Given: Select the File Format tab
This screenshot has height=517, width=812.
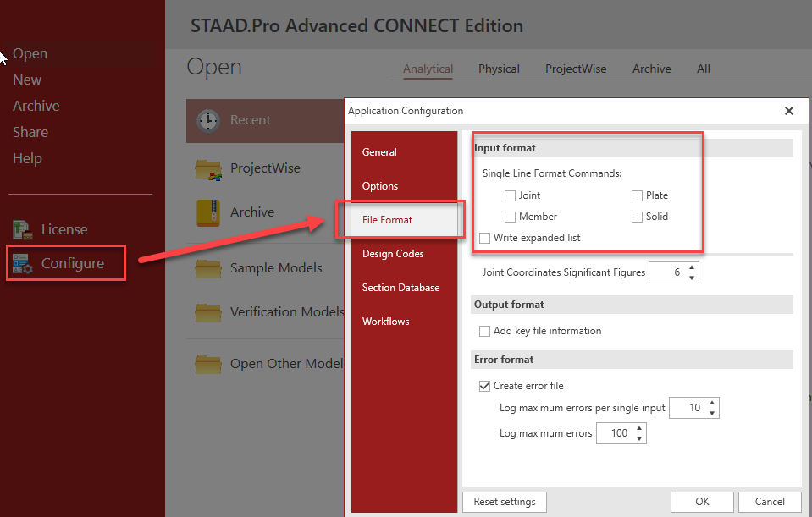Looking at the screenshot, I should 405,220.
